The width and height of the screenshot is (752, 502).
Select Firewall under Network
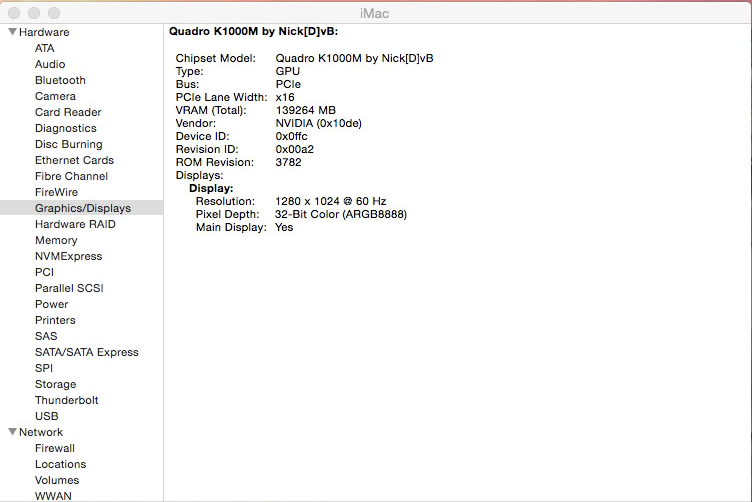pos(55,448)
